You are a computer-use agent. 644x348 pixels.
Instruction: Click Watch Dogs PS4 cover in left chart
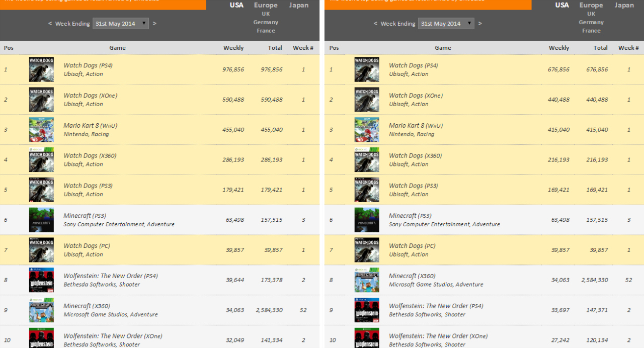click(x=41, y=69)
